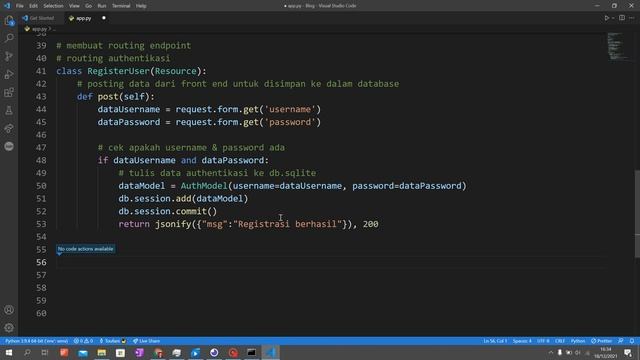Image resolution: width=640 pixels, height=360 pixels.
Task: Open the Mail app on taskbar
Action: pos(83,352)
